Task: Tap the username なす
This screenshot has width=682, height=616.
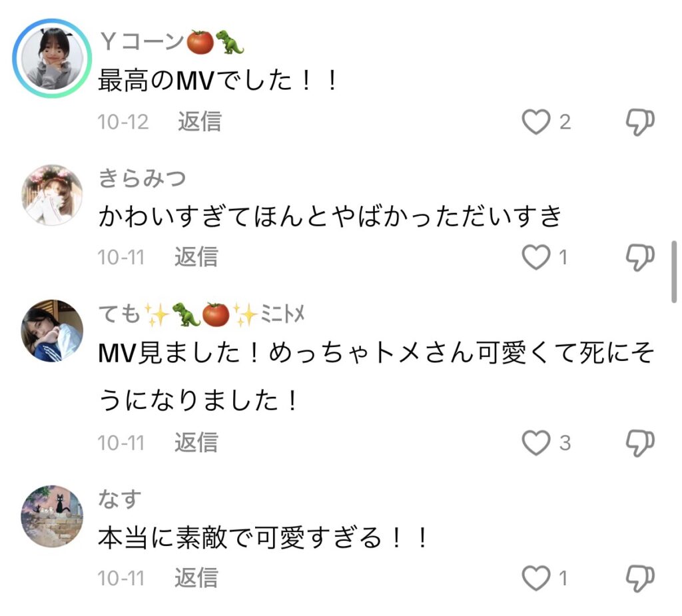Action: (120, 498)
